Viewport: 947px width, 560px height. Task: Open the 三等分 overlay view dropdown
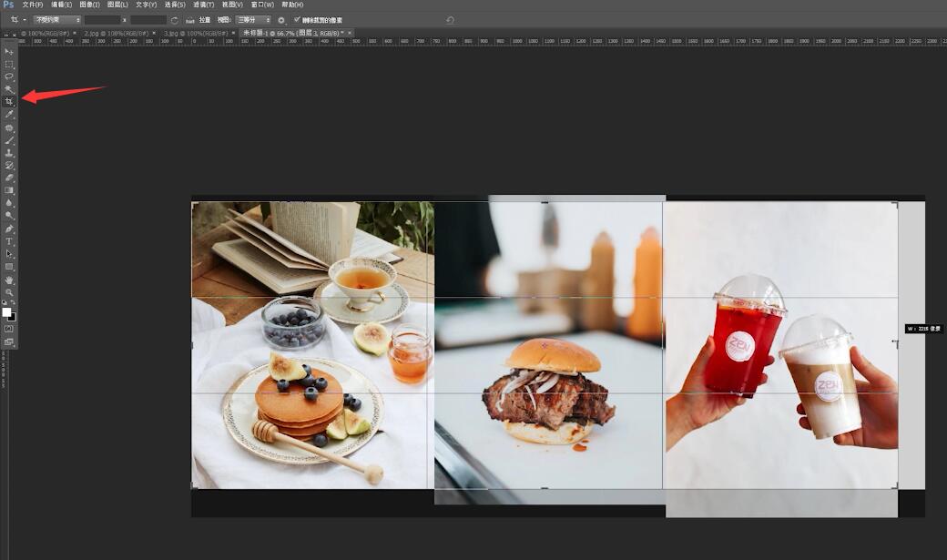click(x=253, y=20)
